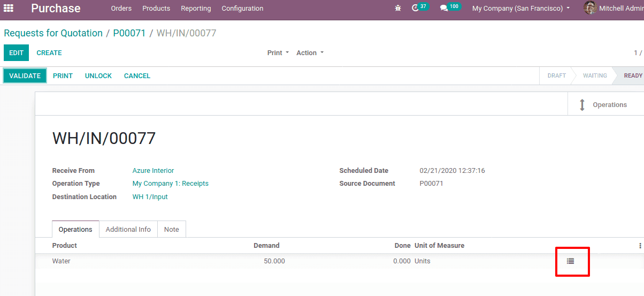Click the Purchase app title

[x=56, y=9]
